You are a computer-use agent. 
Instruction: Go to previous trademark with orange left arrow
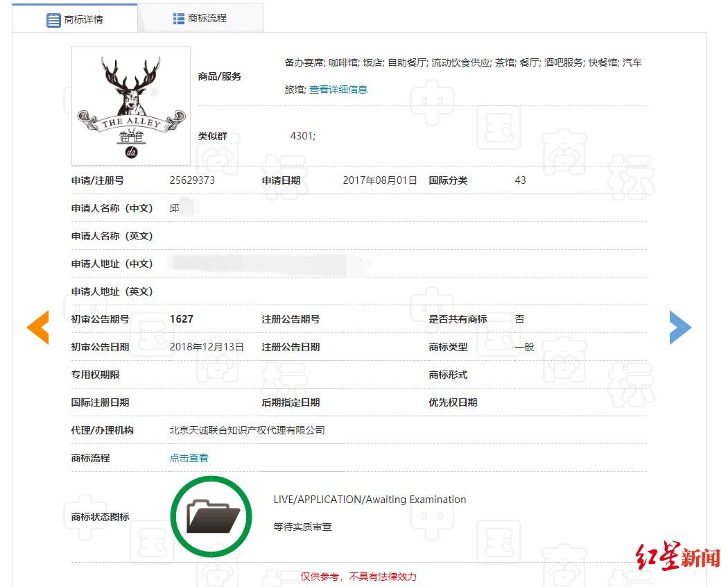pos(38,327)
